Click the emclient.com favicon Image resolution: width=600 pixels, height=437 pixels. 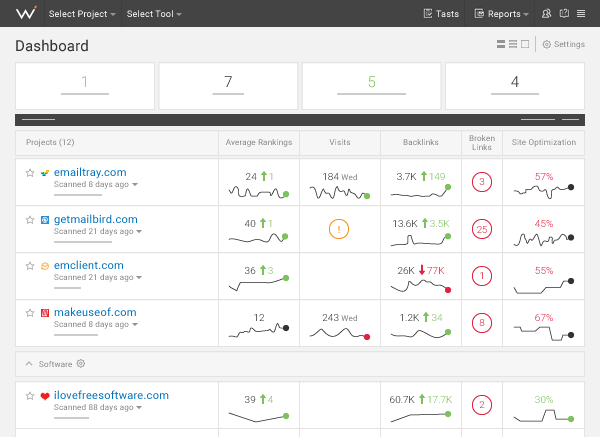click(45, 266)
